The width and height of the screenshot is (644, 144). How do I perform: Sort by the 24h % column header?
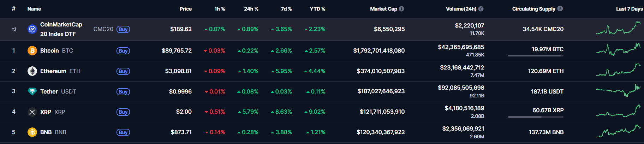point(251,9)
